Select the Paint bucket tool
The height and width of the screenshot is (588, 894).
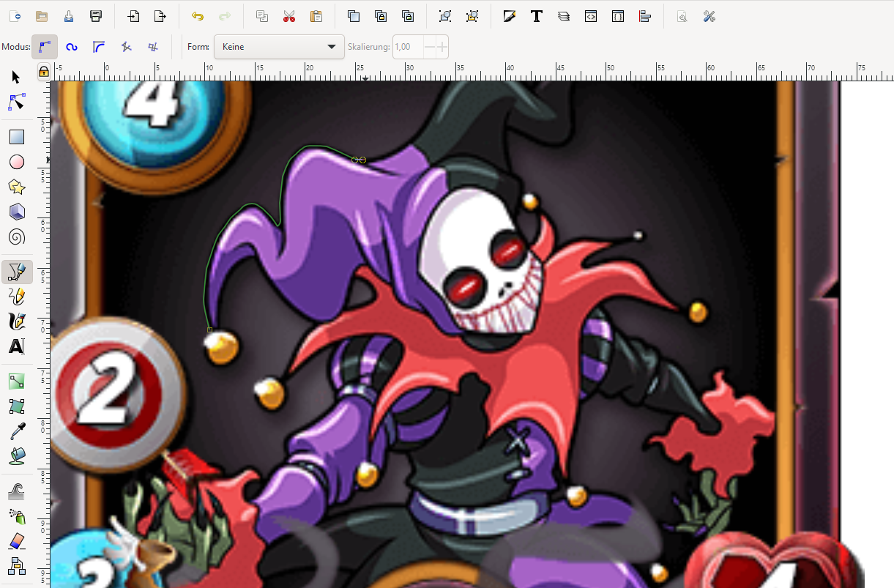point(17,456)
